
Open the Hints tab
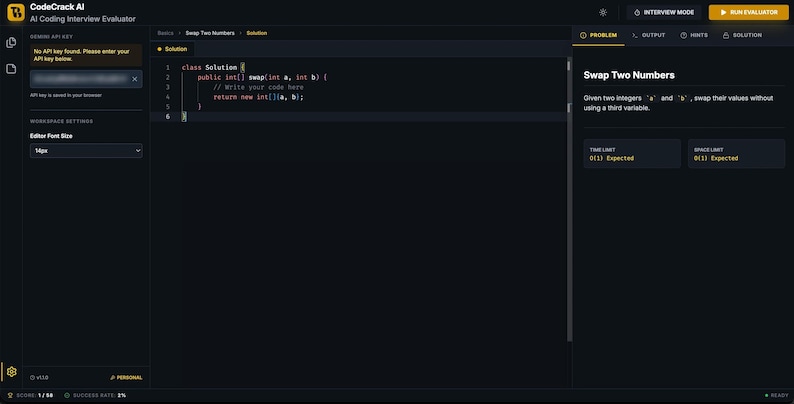click(x=694, y=35)
